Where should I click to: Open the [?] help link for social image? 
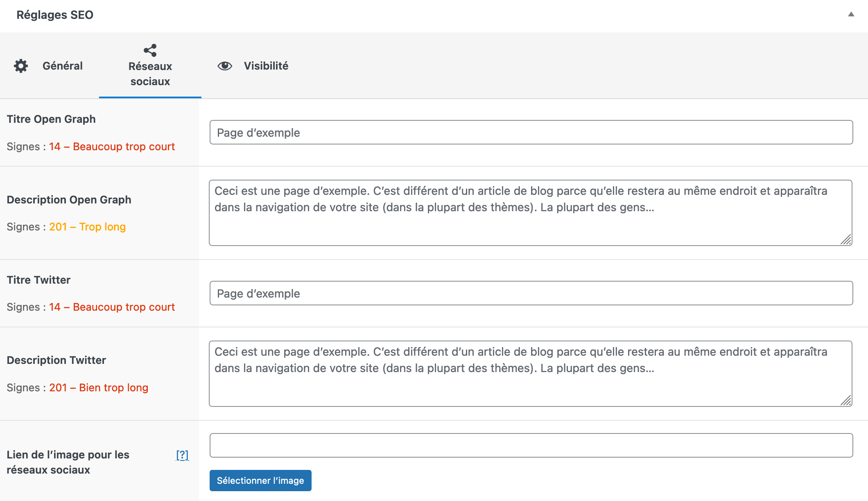pos(181,455)
